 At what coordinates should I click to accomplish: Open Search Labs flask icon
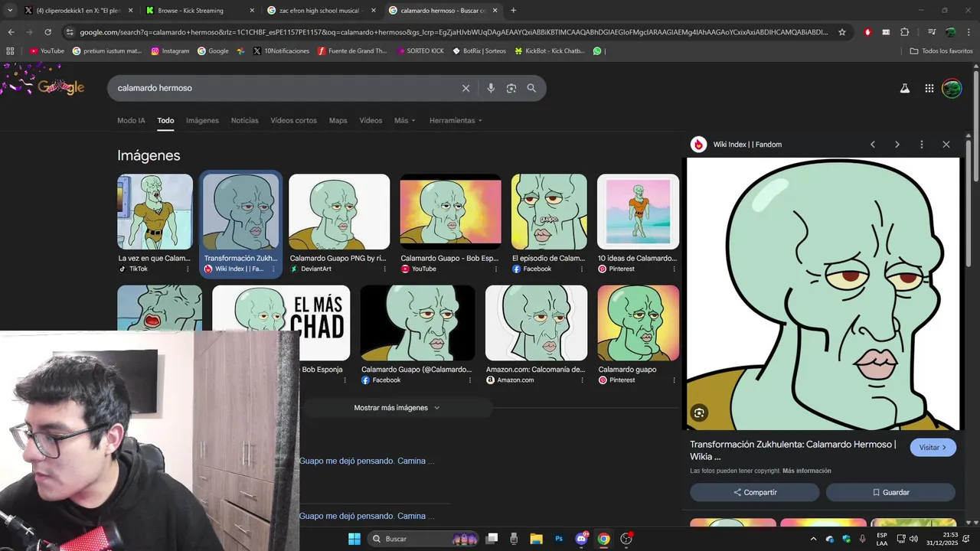point(905,88)
